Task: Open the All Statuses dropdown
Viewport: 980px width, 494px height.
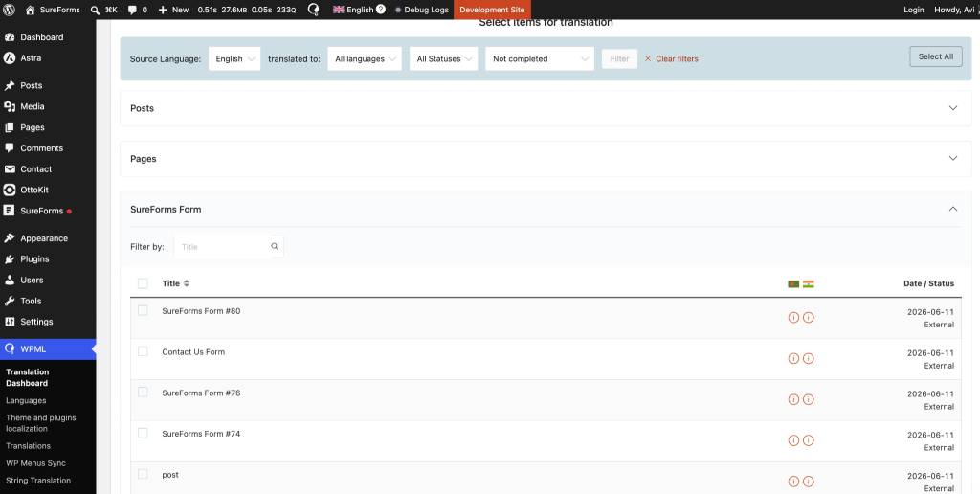Action: [444, 58]
